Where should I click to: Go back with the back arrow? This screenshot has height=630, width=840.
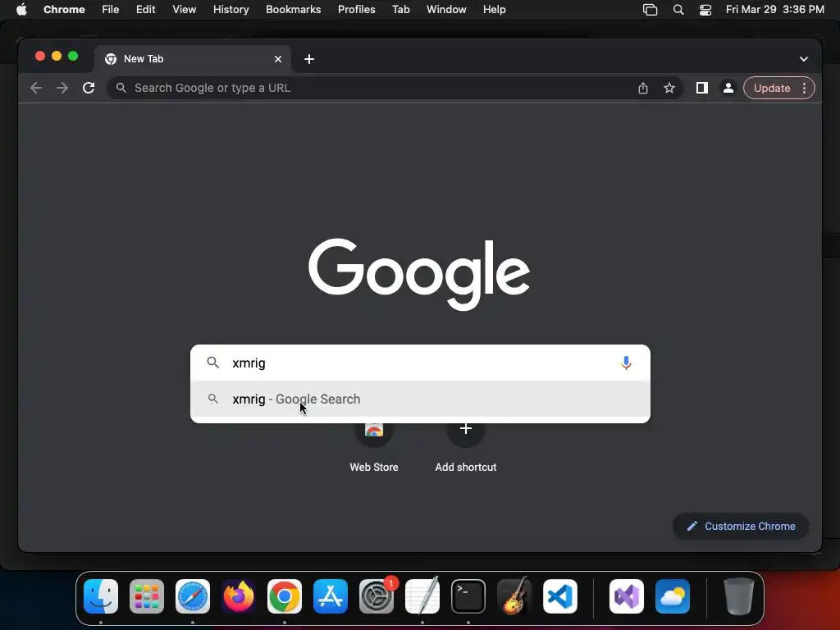36,88
